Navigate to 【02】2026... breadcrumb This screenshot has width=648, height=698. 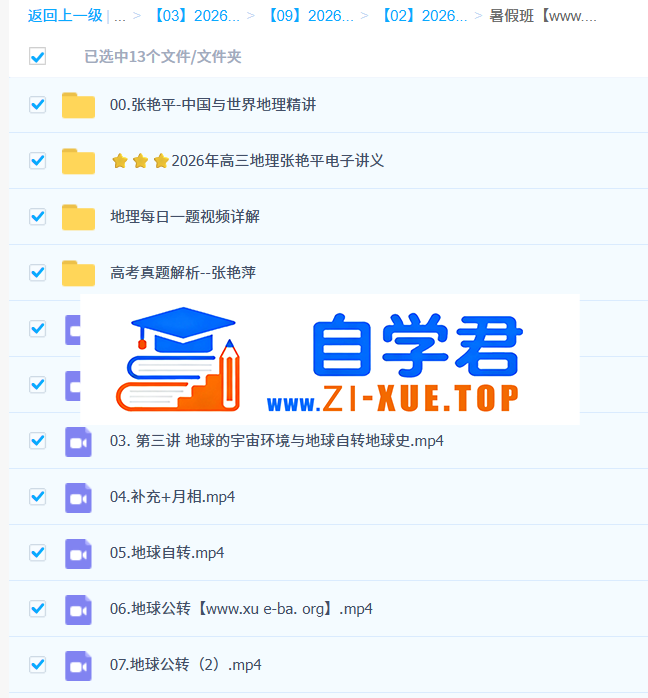click(425, 16)
